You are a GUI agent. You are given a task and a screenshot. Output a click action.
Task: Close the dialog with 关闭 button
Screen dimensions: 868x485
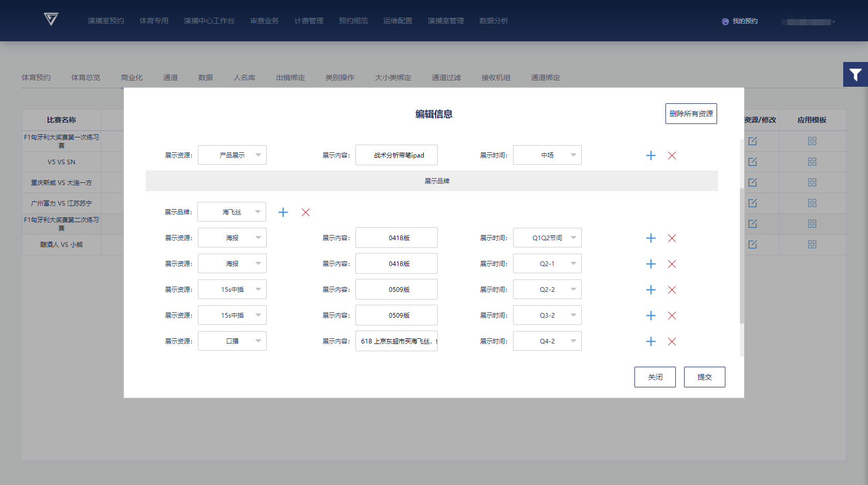tap(655, 377)
